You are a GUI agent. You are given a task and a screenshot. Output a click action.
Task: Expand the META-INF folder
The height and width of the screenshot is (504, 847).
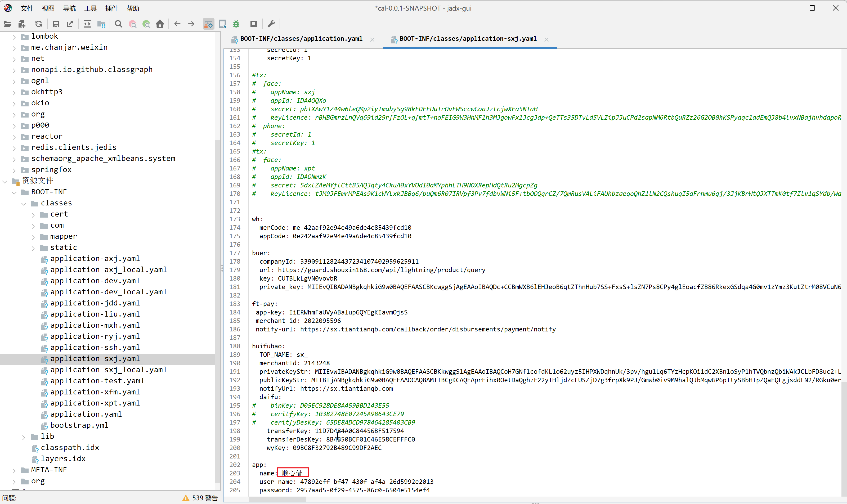(x=14, y=471)
